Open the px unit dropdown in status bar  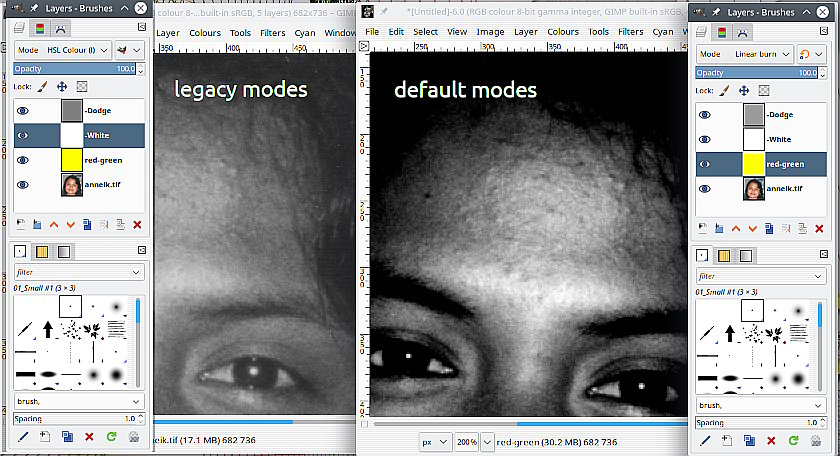435,442
